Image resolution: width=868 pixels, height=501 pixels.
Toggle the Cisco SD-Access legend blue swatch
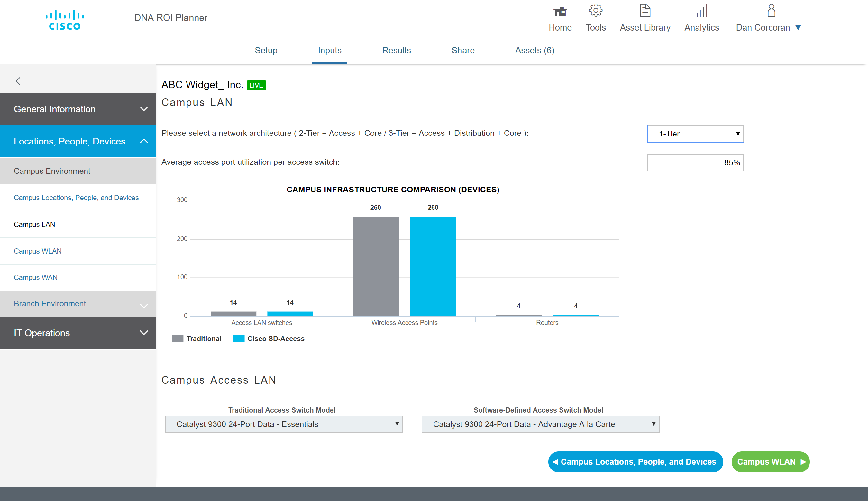[x=239, y=339]
